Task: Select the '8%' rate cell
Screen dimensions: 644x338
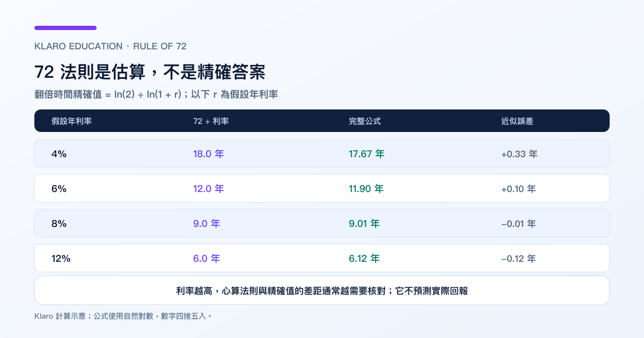Action: tap(59, 224)
